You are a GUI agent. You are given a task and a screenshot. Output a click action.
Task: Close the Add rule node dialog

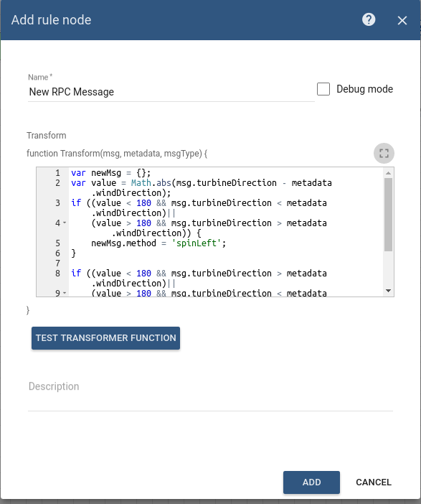(402, 21)
